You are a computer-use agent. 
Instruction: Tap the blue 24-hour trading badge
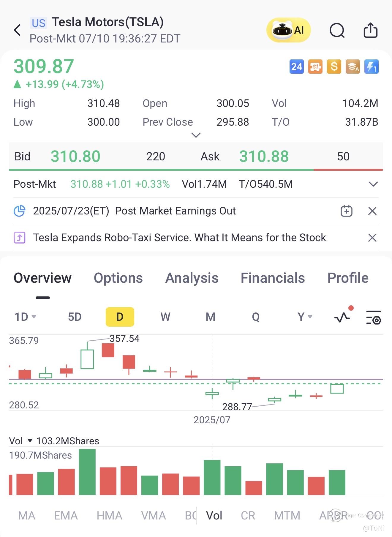click(296, 67)
